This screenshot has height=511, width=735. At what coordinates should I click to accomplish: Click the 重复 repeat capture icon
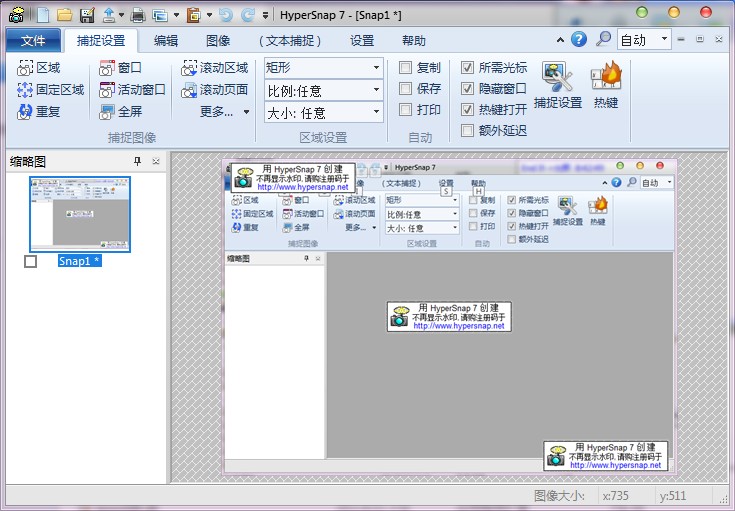(26, 111)
